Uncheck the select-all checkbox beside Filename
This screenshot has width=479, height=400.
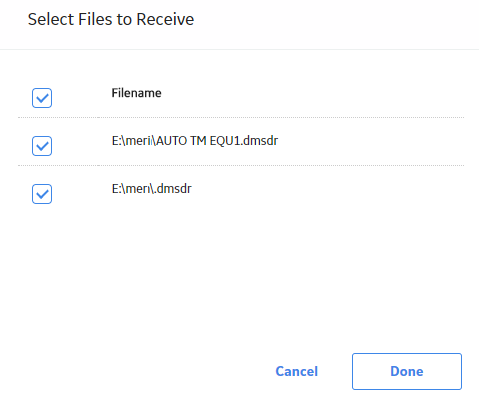(42, 98)
